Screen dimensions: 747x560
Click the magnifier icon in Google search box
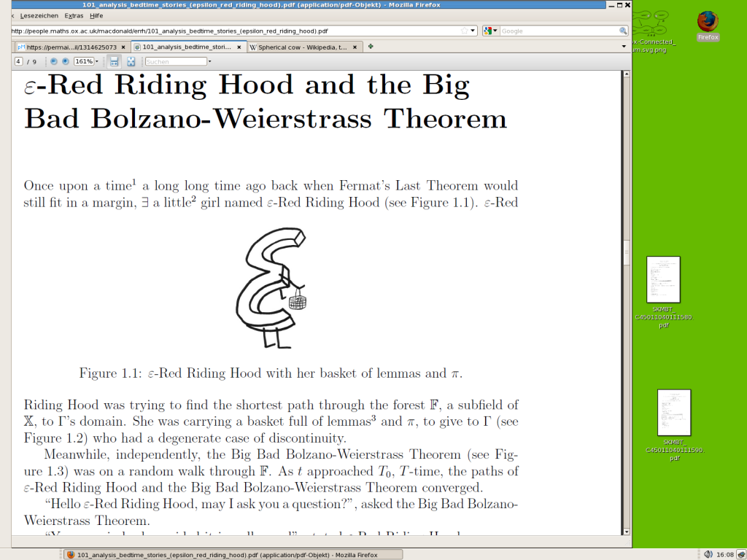coord(623,31)
